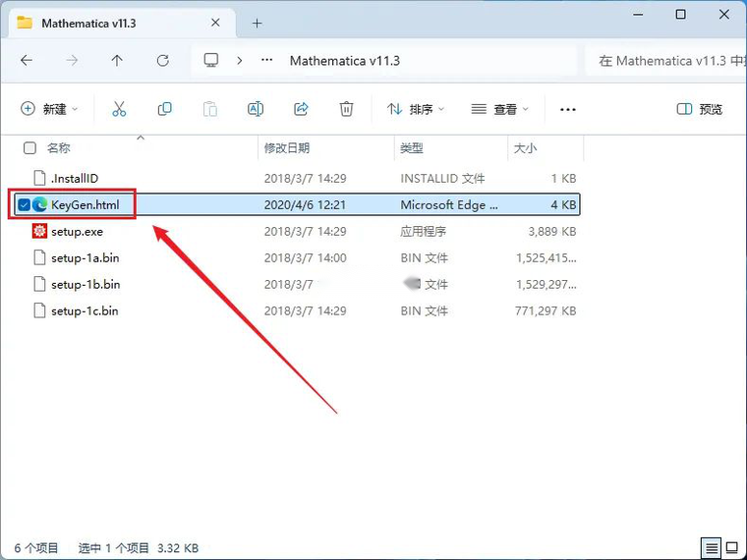
Task: Click the Microsoft Edge type cell
Action: tap(449, 204)
